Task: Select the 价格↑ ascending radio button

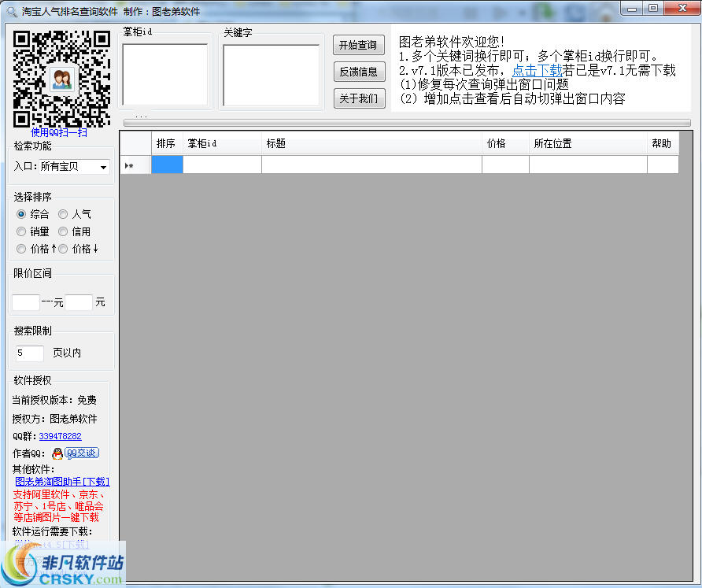Action: pos(21,249)
